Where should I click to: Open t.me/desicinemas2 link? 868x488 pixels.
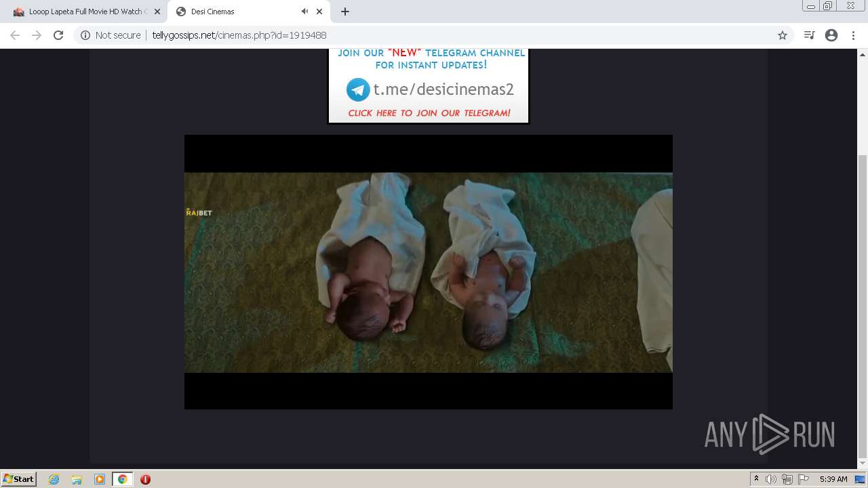click(x=443, y=89)
